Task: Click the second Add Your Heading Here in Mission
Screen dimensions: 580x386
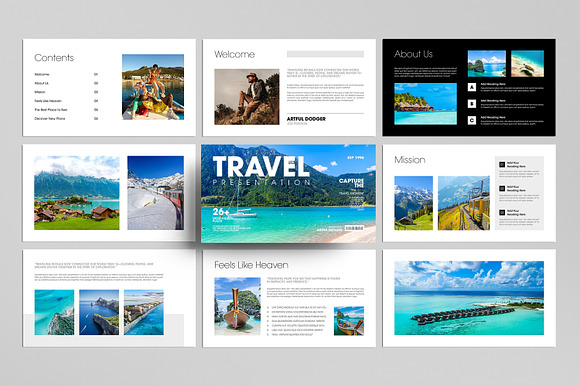Action: pos(516,189)
